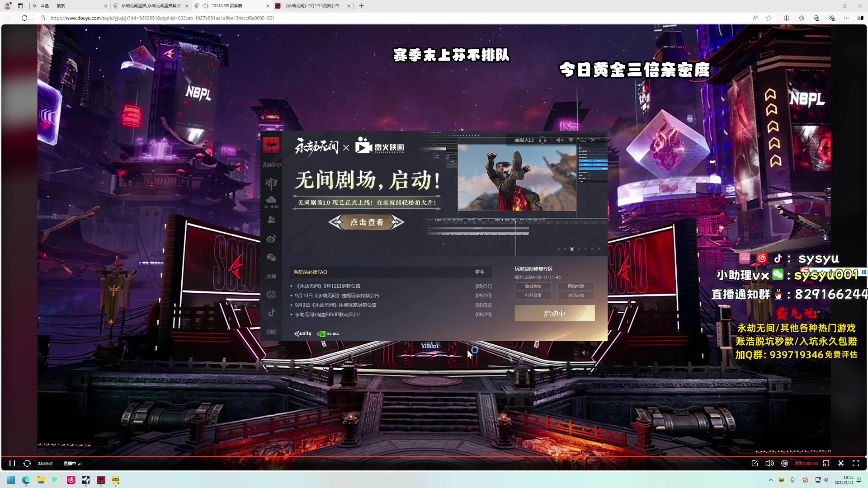The width and height of the screenshot is (868, 488).
Task: Open browser split screen icon
Action: [x=786, y=18]
